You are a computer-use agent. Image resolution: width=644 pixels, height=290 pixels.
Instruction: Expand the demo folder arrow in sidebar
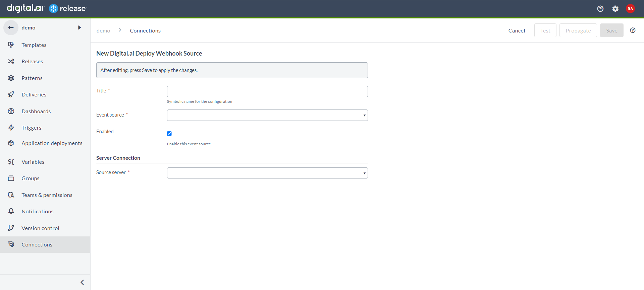(79, 27)
